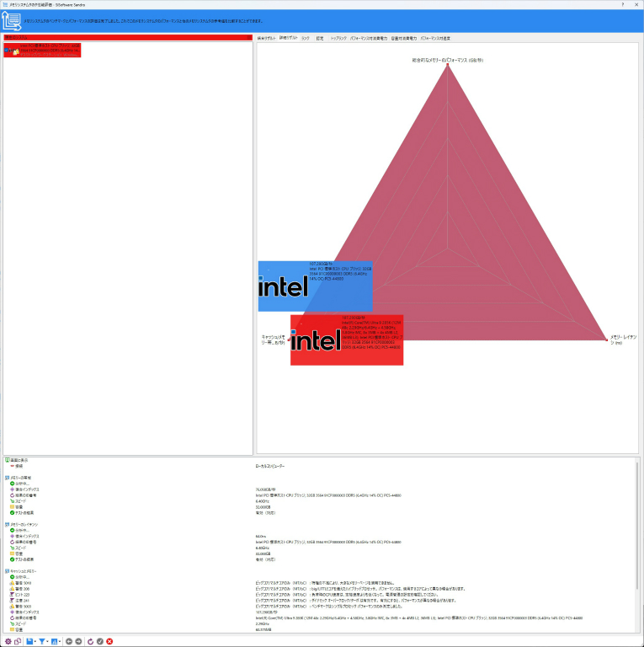Open the tab between ランク and トップランク
This screenshot has height=647, width=644.
[320, 39]
